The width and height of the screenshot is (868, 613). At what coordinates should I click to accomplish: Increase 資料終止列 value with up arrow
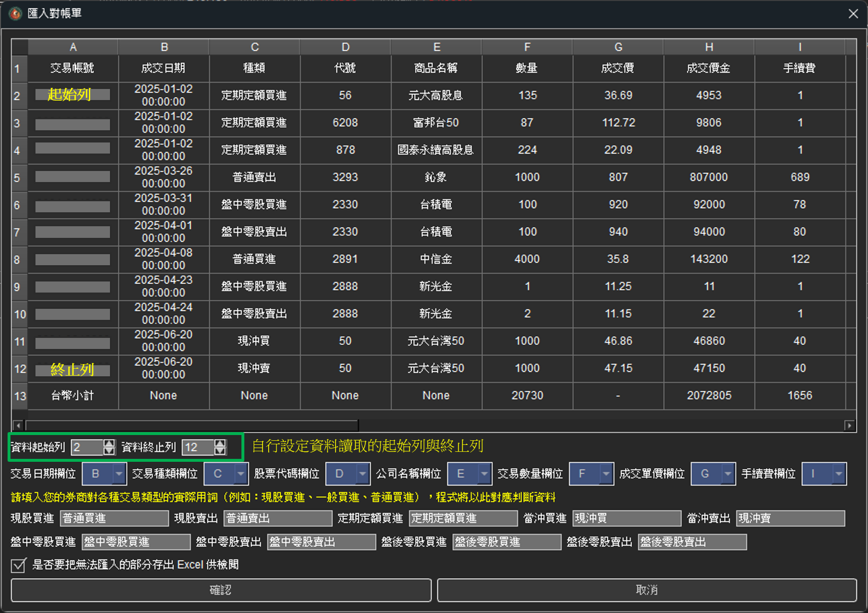(220, 443)
